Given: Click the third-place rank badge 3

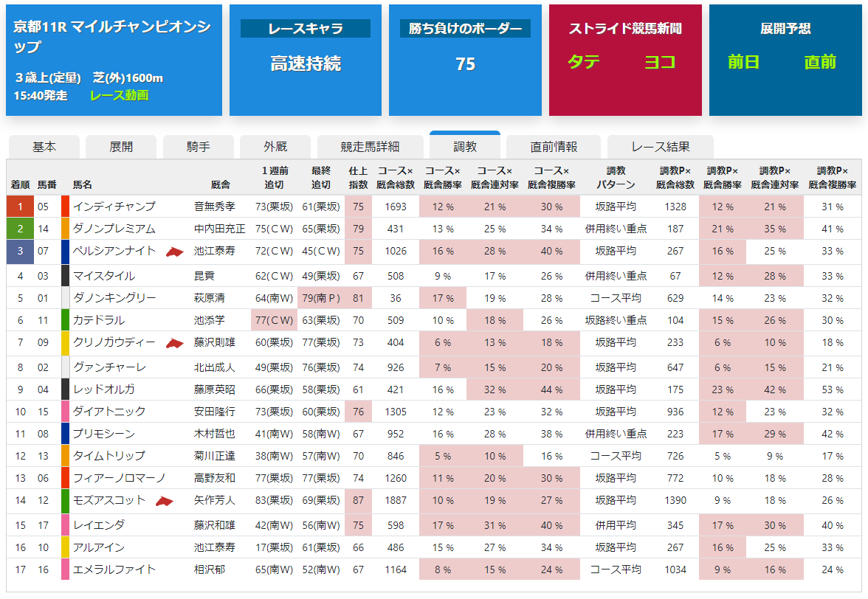Looking at the screenshot, I should [x=20, y=252].
